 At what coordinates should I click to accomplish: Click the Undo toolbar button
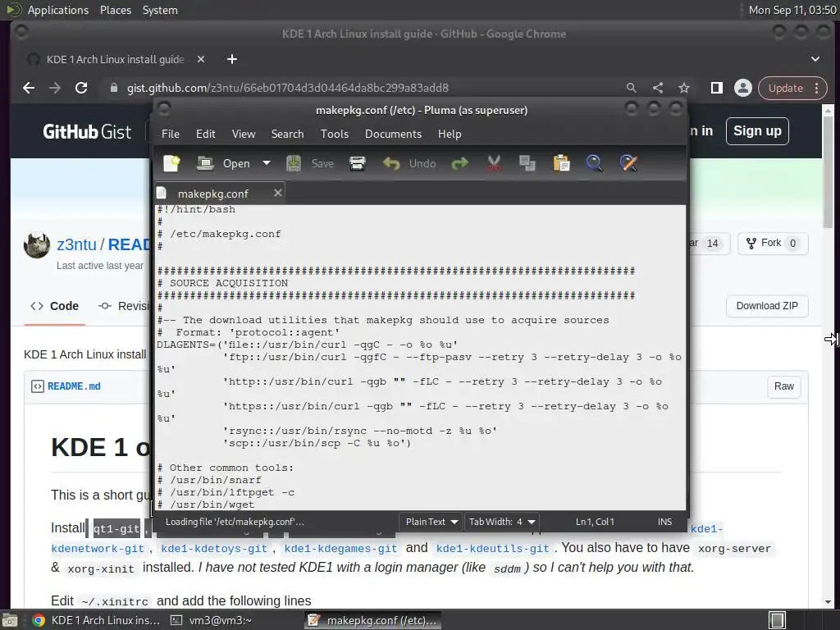[410, 163]
